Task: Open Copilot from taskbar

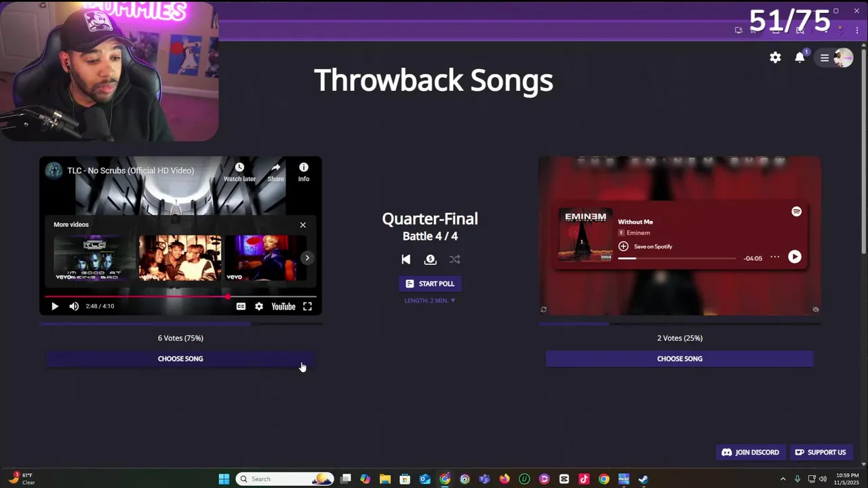Action: coord(365,479)
